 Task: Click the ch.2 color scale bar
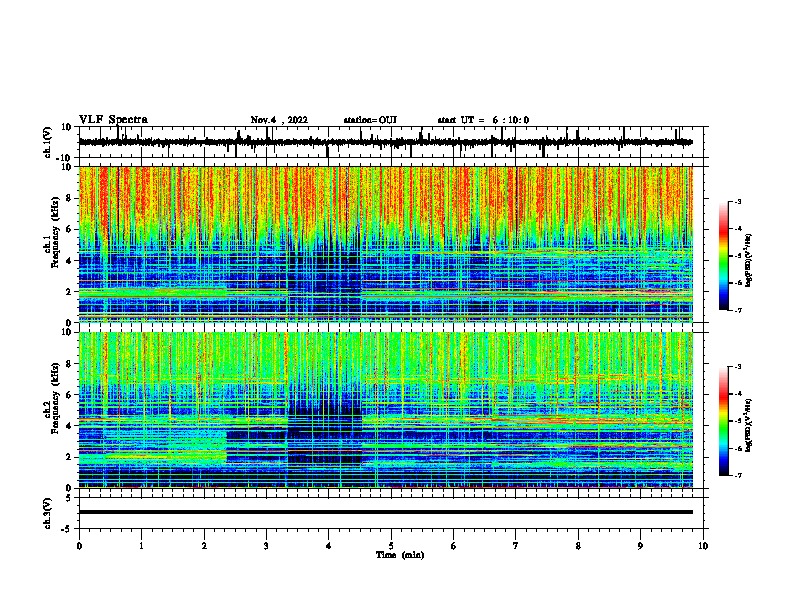point(724,421)
